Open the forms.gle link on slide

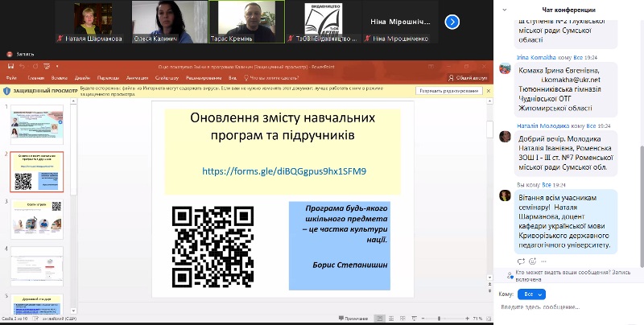tap(283, 171)
